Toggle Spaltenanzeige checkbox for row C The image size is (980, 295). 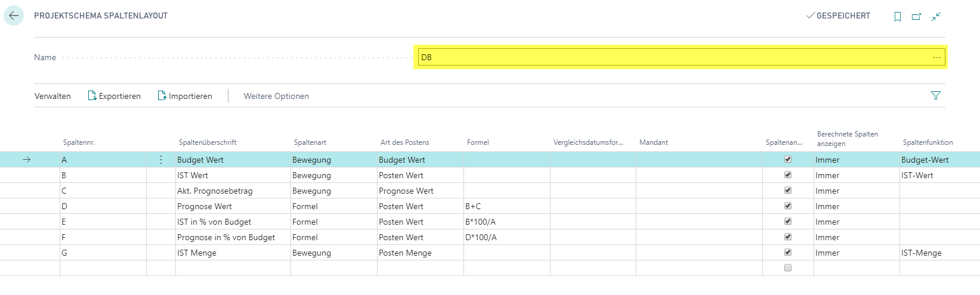(788, 191)
